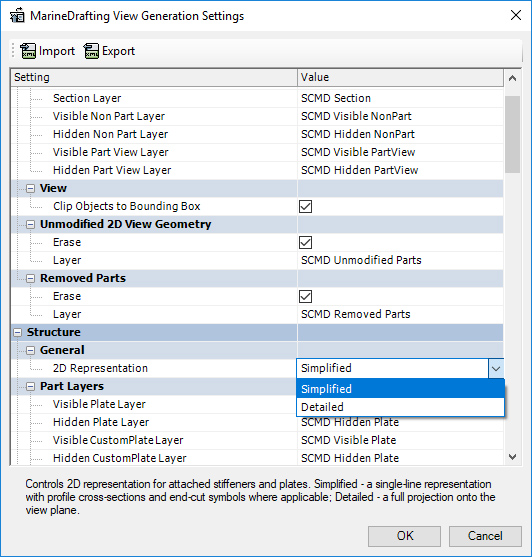This screenshot has height=557, width=532.
Task: Click the SCMD Section value
Action: pos(336,98)
